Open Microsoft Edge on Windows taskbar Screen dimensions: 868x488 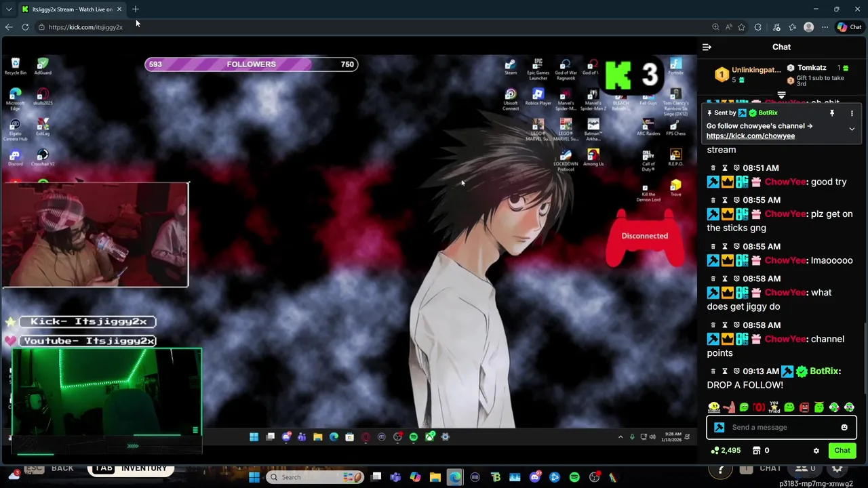[455, 477]
